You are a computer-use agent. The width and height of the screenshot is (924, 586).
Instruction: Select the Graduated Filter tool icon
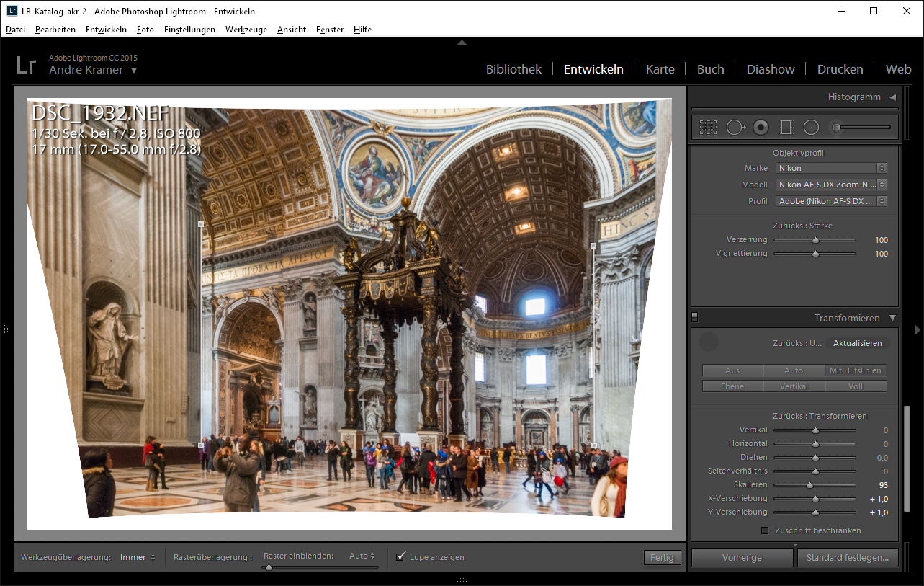point(786,128)
